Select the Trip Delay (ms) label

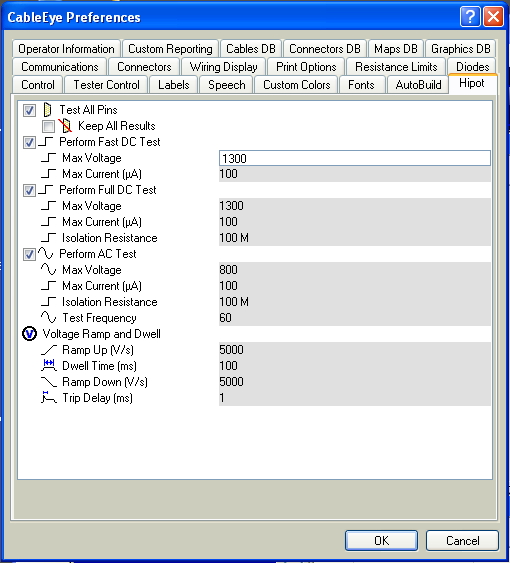(x=97, y=398)
